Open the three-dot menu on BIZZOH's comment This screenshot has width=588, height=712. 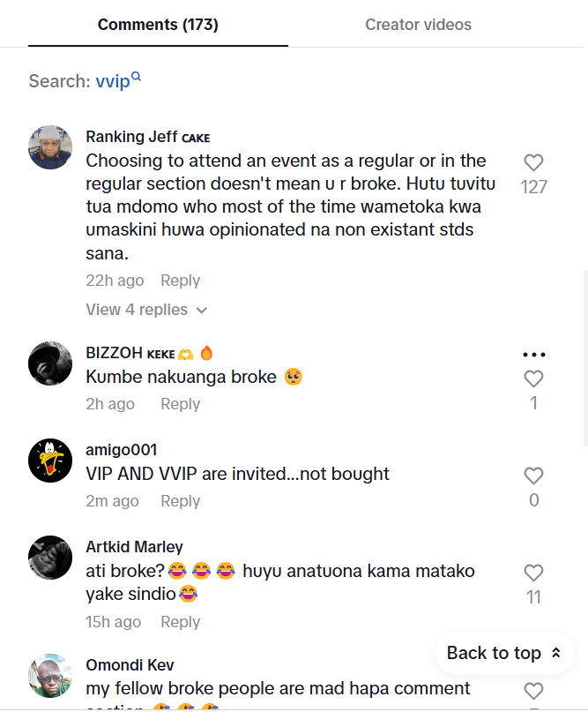pyautogui.click(x=534, y=355)
